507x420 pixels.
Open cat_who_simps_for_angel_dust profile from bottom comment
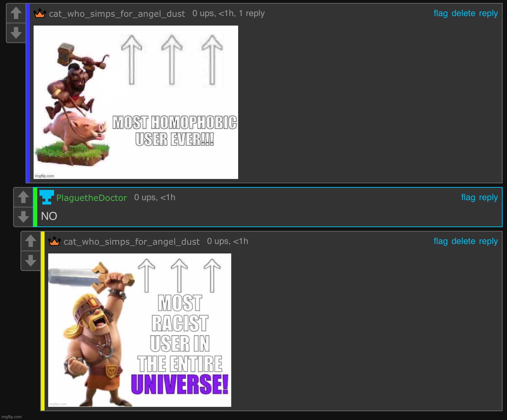tap(131, 242)
